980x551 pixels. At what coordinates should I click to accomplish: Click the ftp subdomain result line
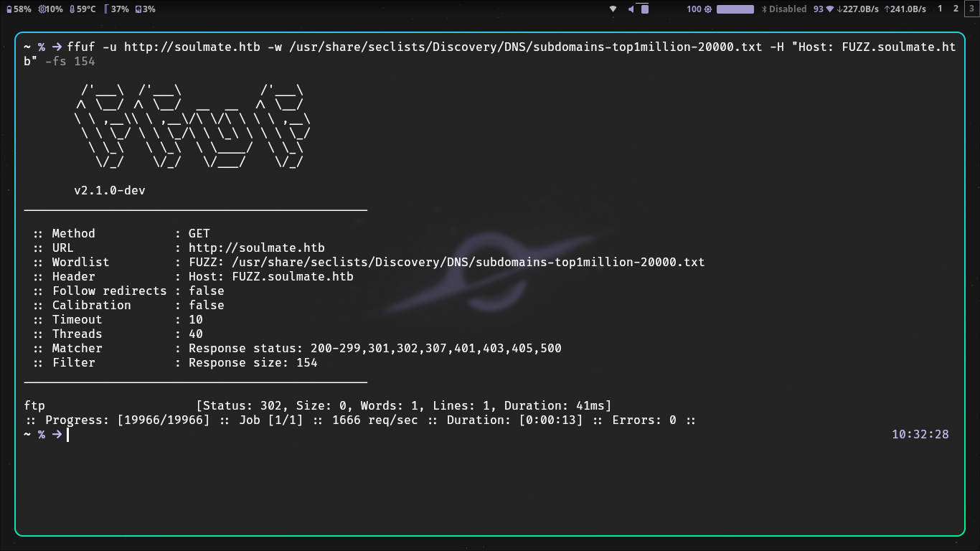pos(32,405)
